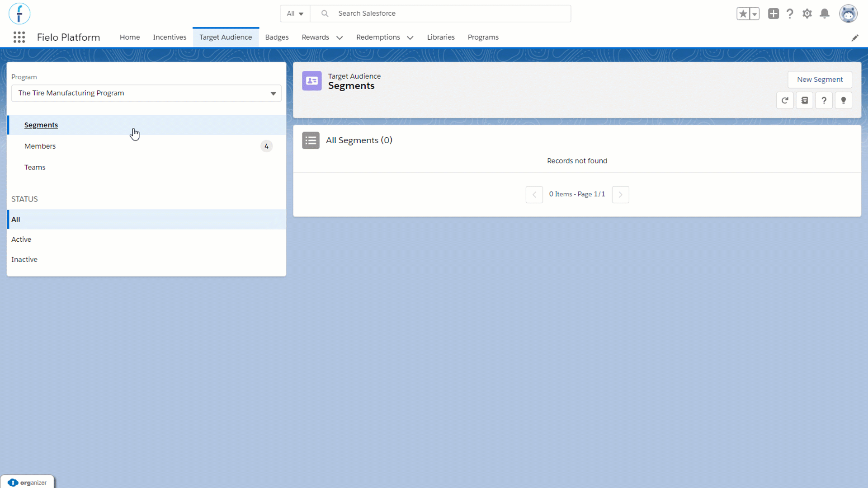868x488 pixels.
Task: Select the Target Audience tab
Action: pos(226,37)
